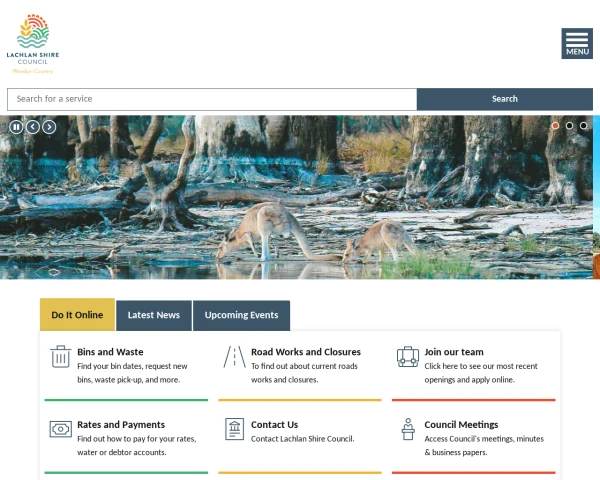Click the banknote icon for Rates and Payments
Screen dimensions: 600x480
coord(60,429)
